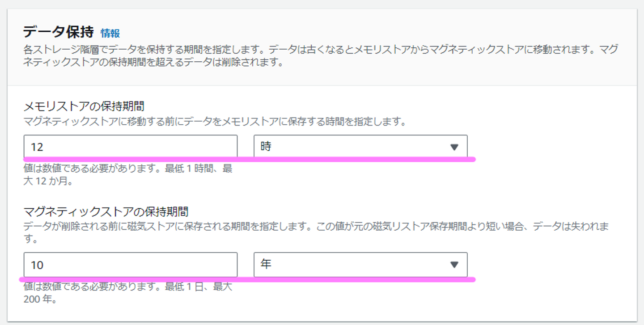The image size is (644, 325).
Task: Click the empty header area right of 情報
Action: 358,33
